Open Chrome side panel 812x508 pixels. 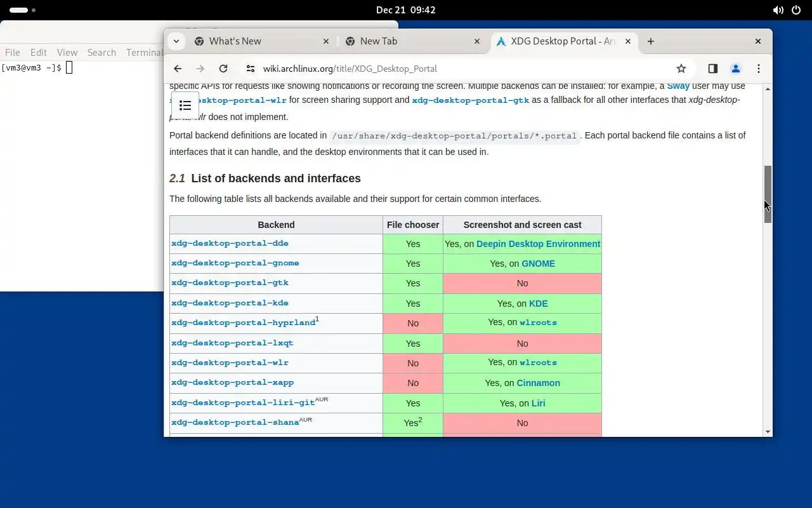713,69
